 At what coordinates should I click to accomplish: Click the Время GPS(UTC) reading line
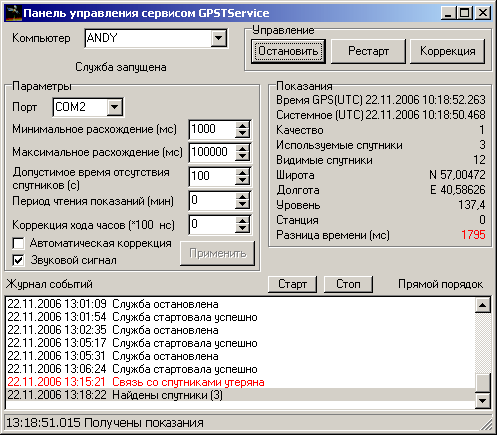[x=381, y=100]
